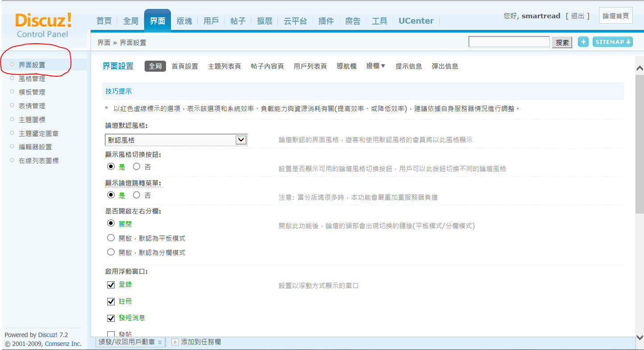
Task: Open 界面設置 in the sidebar
Action: [32, 65]
